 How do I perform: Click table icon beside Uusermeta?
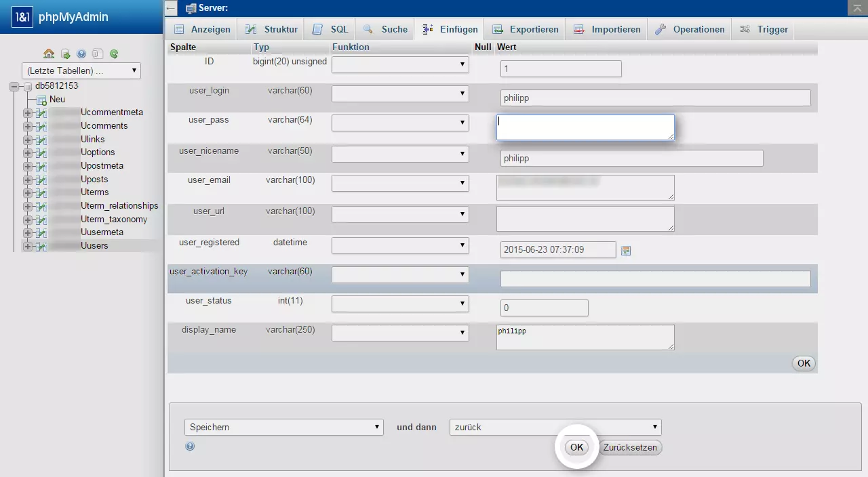(41, 232)
